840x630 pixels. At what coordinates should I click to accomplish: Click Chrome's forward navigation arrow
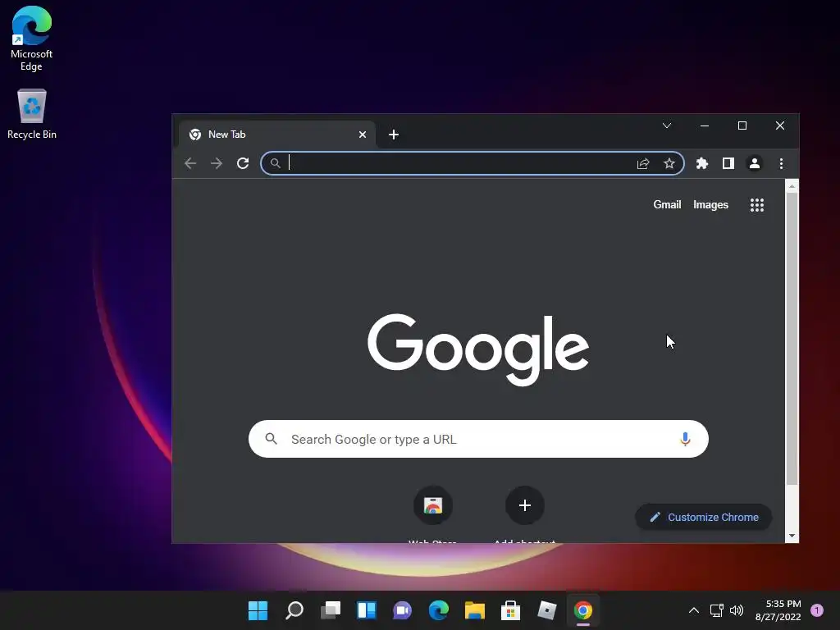[x=217, y=163]
